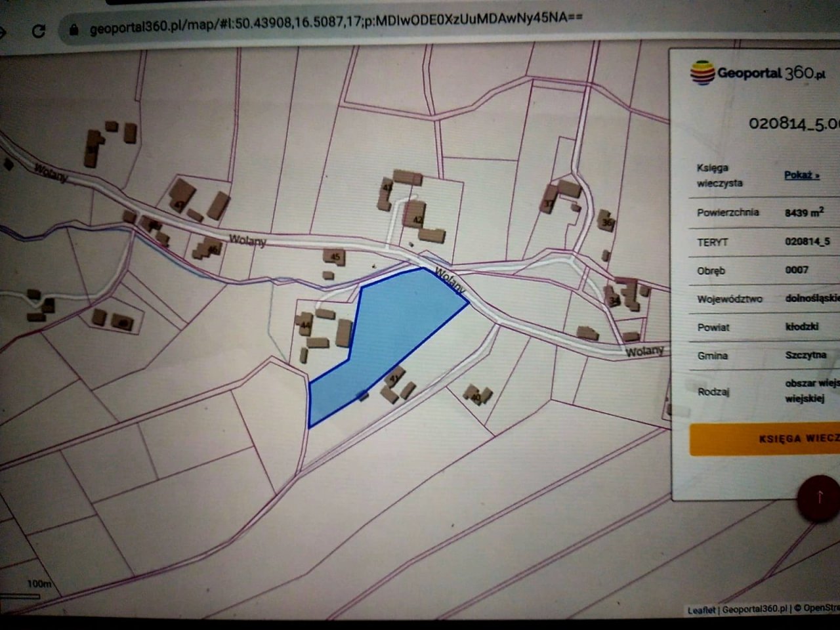Open the Pokaż link for Księga wieczysta
The height and width of the screenshot is (630, 840).
click(x=801, y=175)
